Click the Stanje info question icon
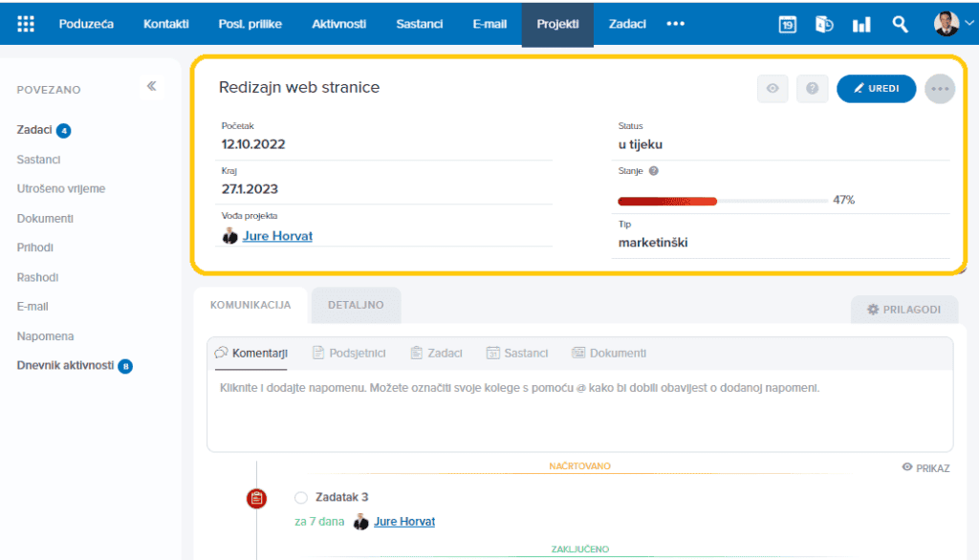This screenshot has height=560, width=979. pyautogui.click(x=654, y=171)
